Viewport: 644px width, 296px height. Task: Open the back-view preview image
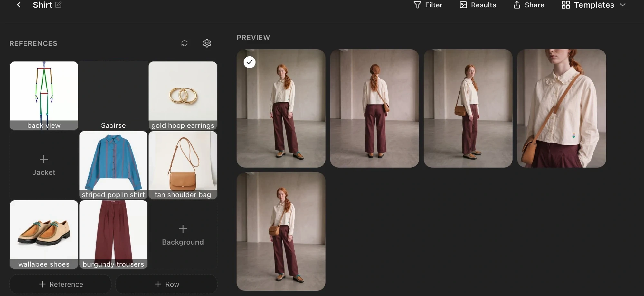click(x=374, y=108)
